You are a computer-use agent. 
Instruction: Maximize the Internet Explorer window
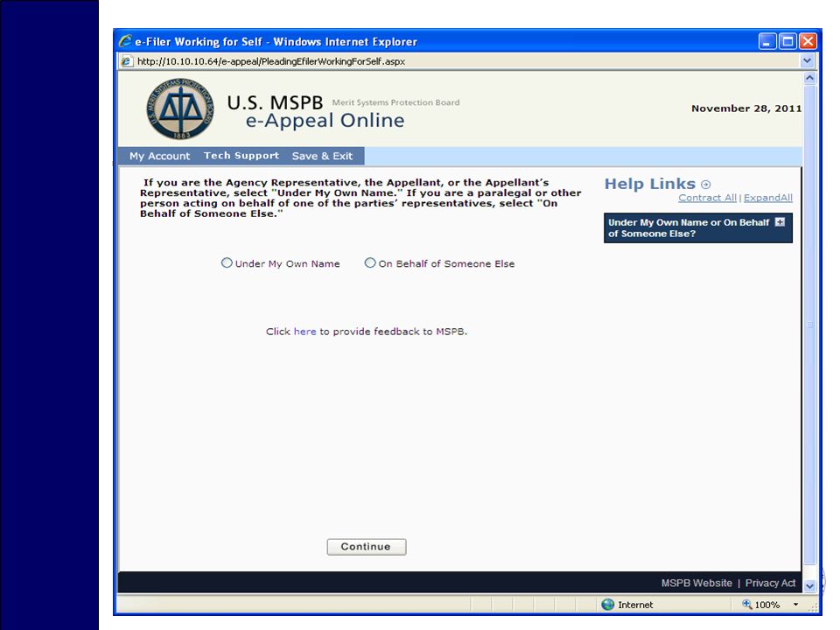(x=787, y=41)
